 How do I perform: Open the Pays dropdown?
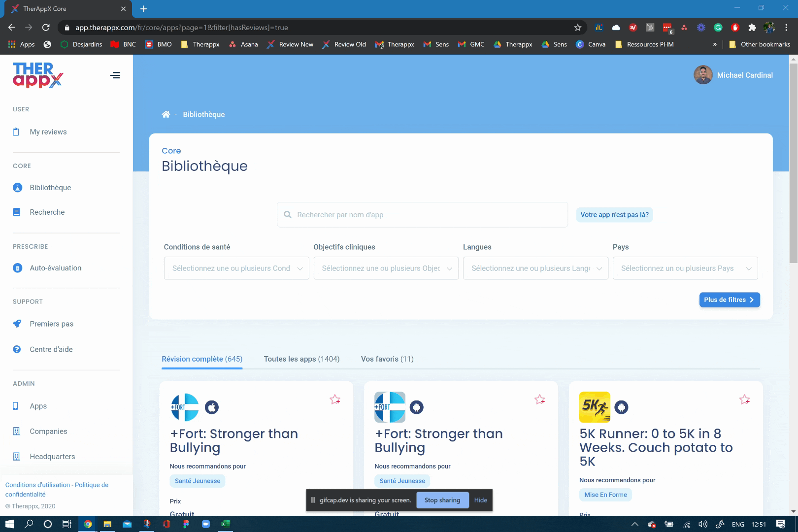click(685, 268)
